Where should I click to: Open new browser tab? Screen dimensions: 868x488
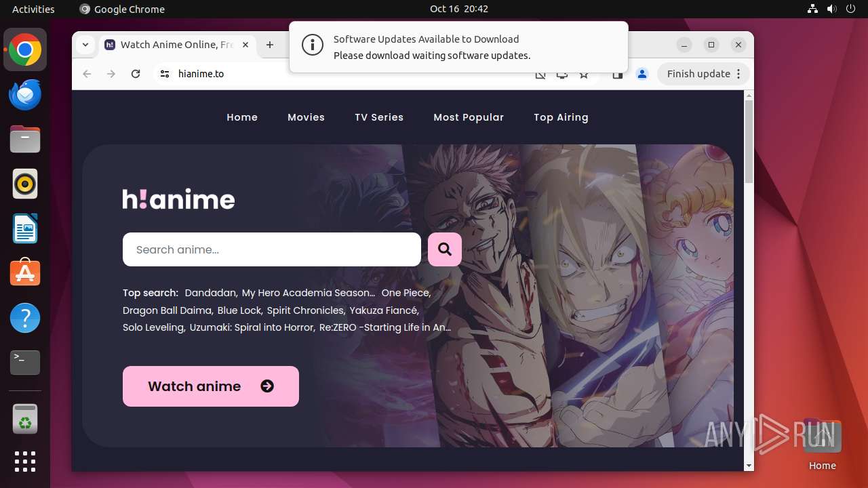tap(270, 45)
